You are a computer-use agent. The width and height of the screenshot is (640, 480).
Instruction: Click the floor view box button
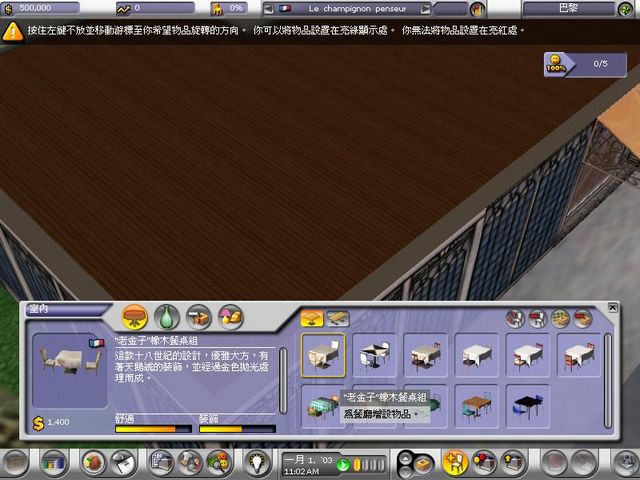click(423, 464)
